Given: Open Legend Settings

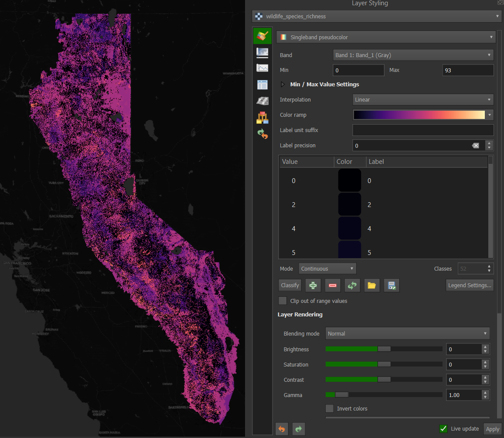Looking at the screenshot, I should [470, 285].
